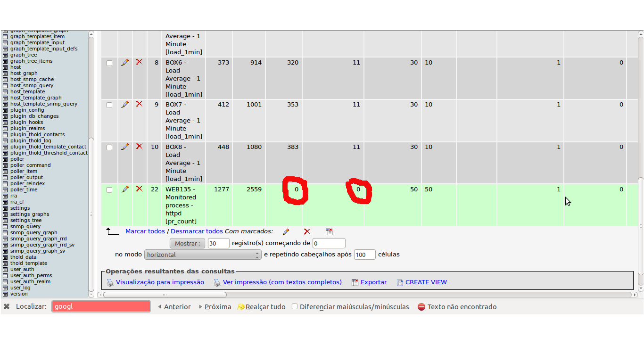Click the table icon beside plugin_config

tap(5, 110)
